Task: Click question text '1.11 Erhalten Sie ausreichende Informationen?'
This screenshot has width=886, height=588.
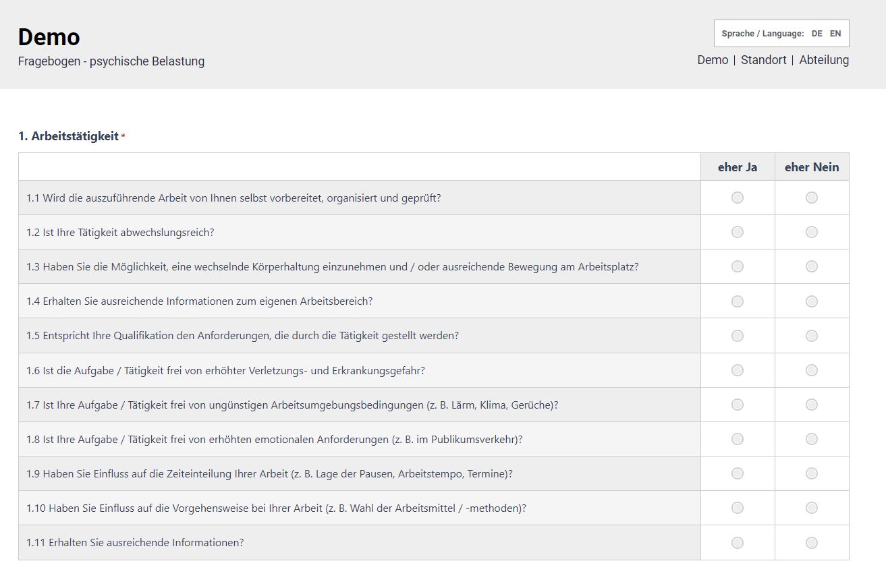Action: point(135,543)
